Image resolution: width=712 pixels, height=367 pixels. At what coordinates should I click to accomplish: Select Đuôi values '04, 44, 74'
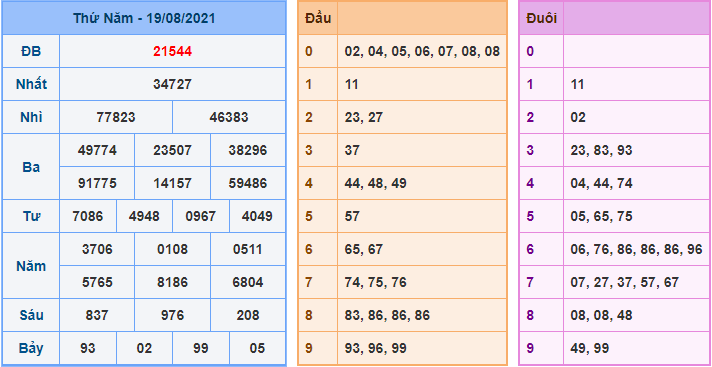[x=602, y=183]
